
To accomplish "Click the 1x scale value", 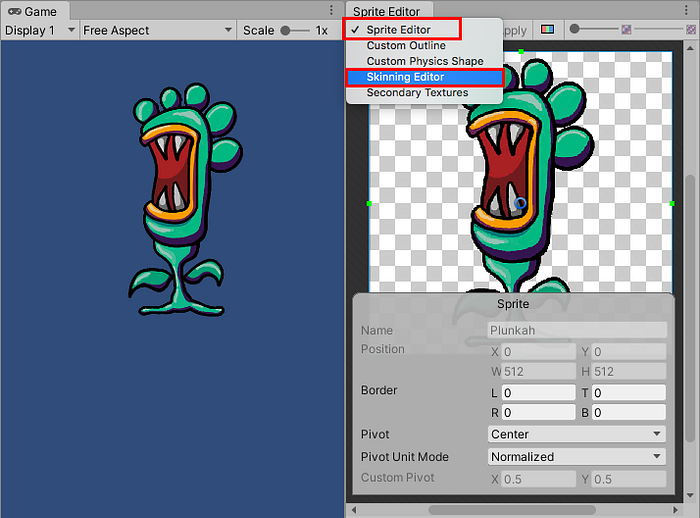I will (321, 30).
